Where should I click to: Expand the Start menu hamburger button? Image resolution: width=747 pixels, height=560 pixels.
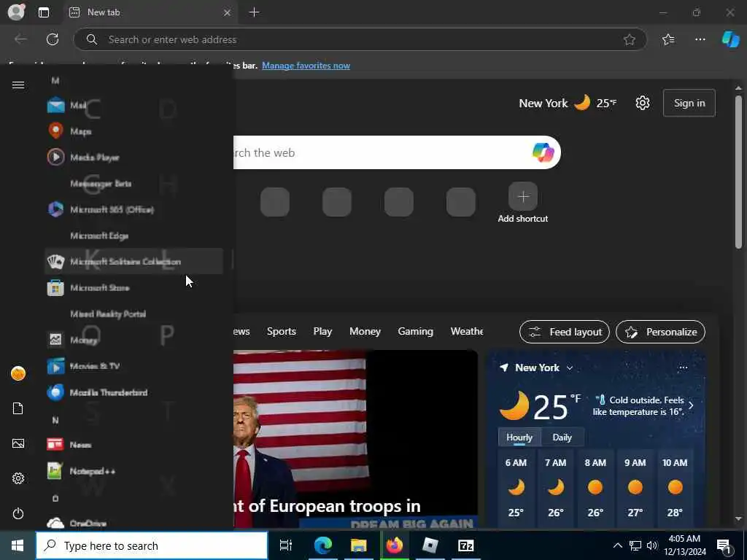tap(18, 85)
